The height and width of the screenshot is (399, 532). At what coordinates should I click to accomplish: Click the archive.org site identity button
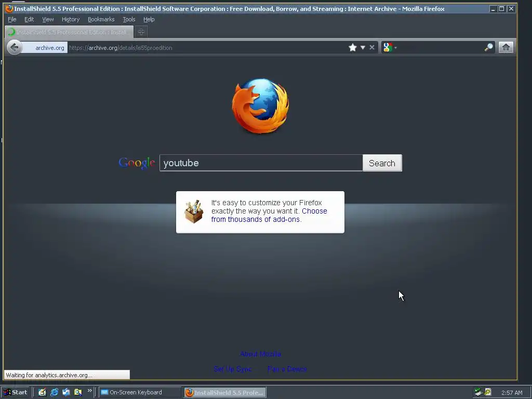[x=46, y=48]
